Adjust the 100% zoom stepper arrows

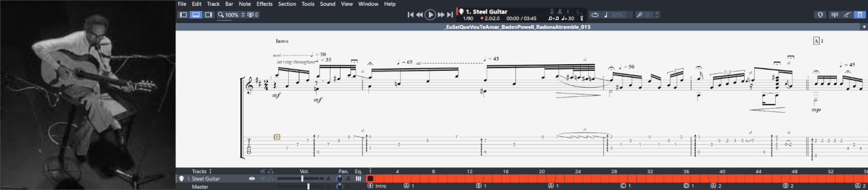(x=243, y=14)
